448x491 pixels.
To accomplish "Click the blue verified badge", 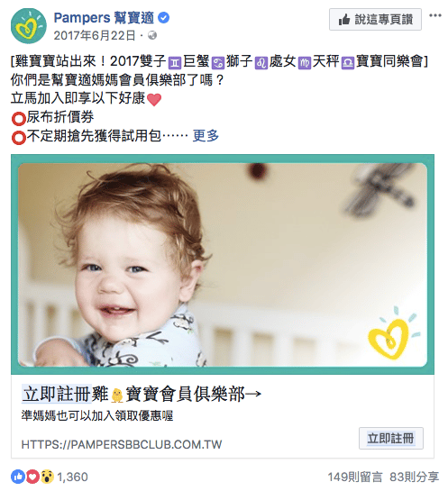I will (x=163, y=18).
